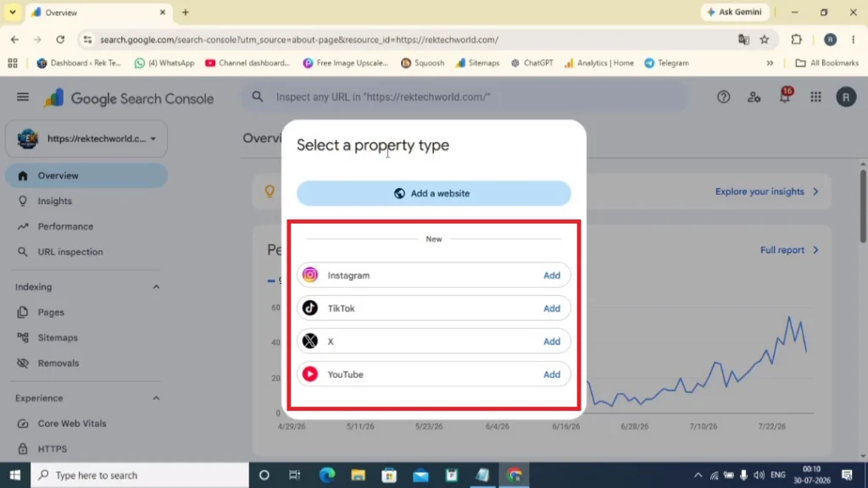Click the page vertical scrollbar
This screenshot has height=488, width=868.
coord(862,205)
